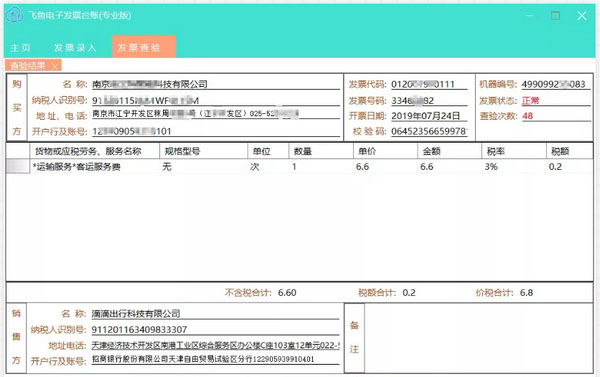This screenshot has height=377, width=600.
Task: Click the 机器编号 field
Action: pos(556,85)
